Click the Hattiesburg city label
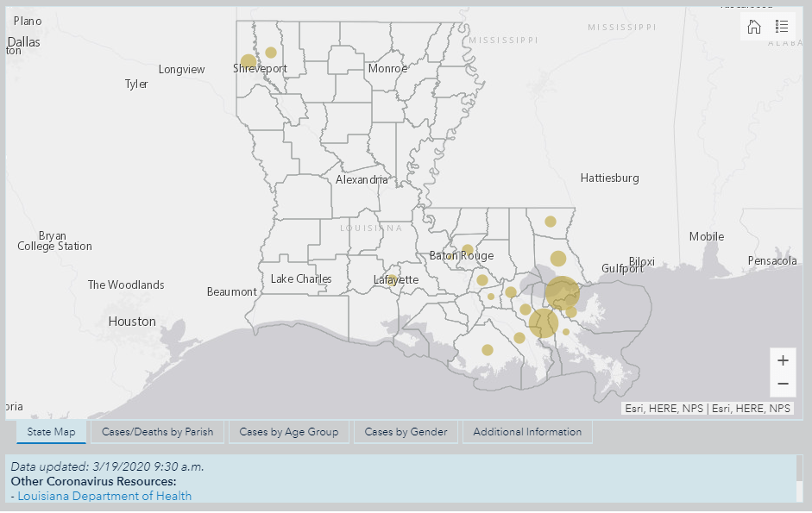Viewport: 812px width, 513px height. [609, 178]
